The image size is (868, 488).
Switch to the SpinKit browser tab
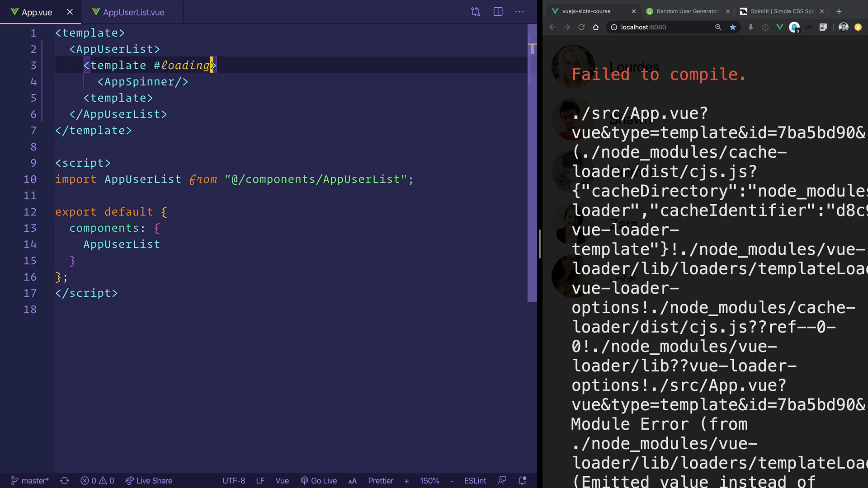pos(782,11)
